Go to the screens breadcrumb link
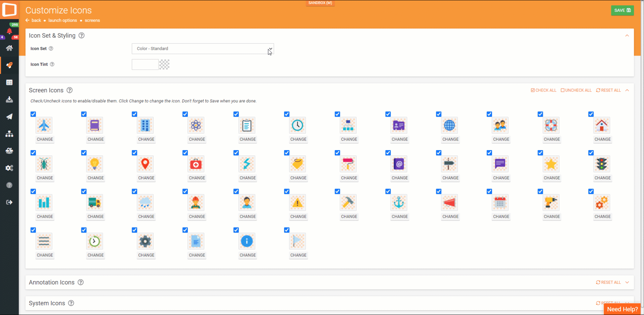 (x=92, y=21)
